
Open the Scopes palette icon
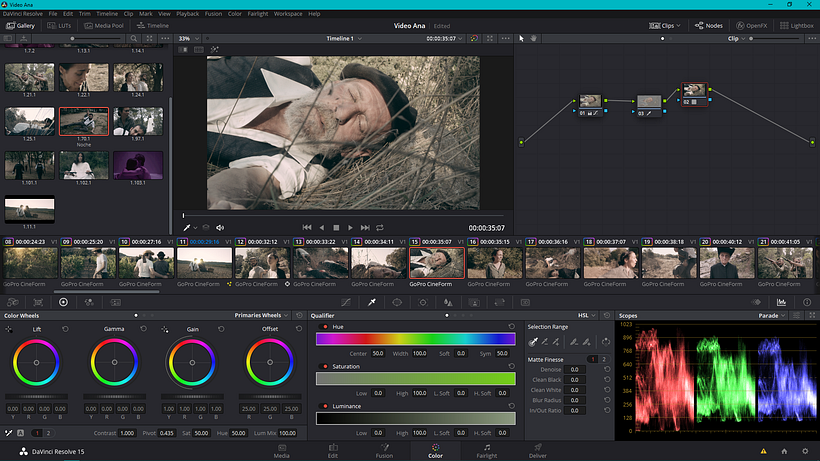pos(781,303)
